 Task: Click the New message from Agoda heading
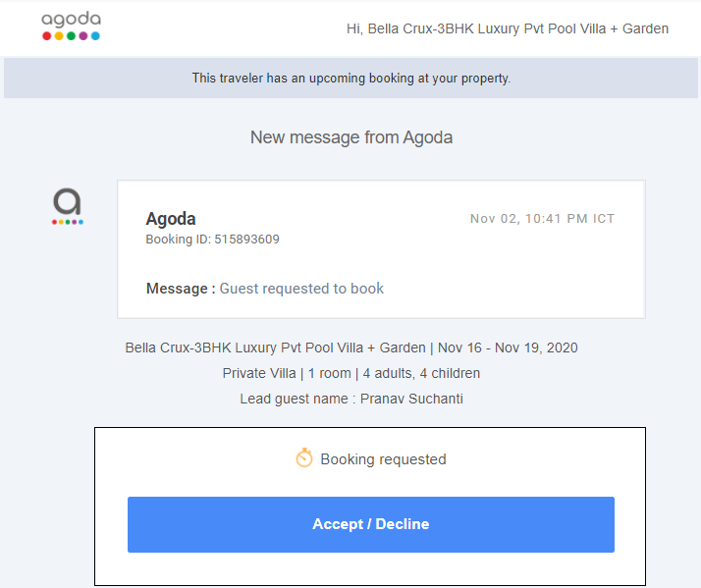(351, 137)
